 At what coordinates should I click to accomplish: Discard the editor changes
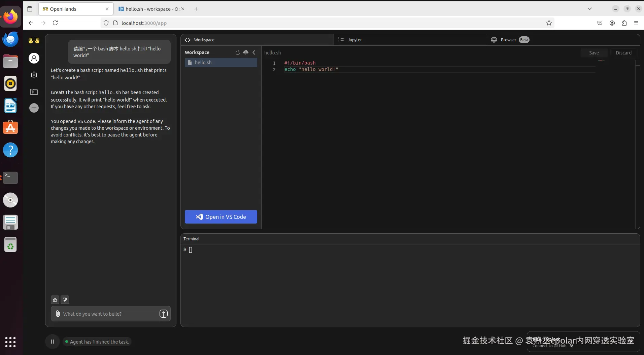[623, 53]
